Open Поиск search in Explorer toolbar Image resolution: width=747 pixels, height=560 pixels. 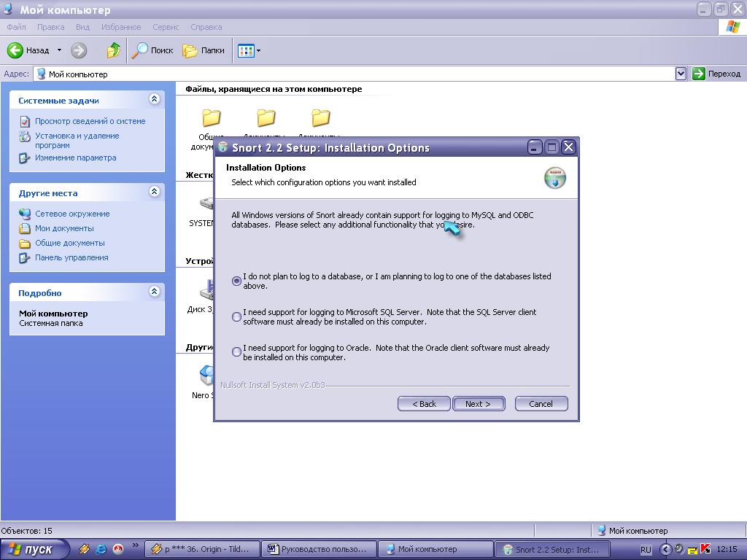click(152, 50)
